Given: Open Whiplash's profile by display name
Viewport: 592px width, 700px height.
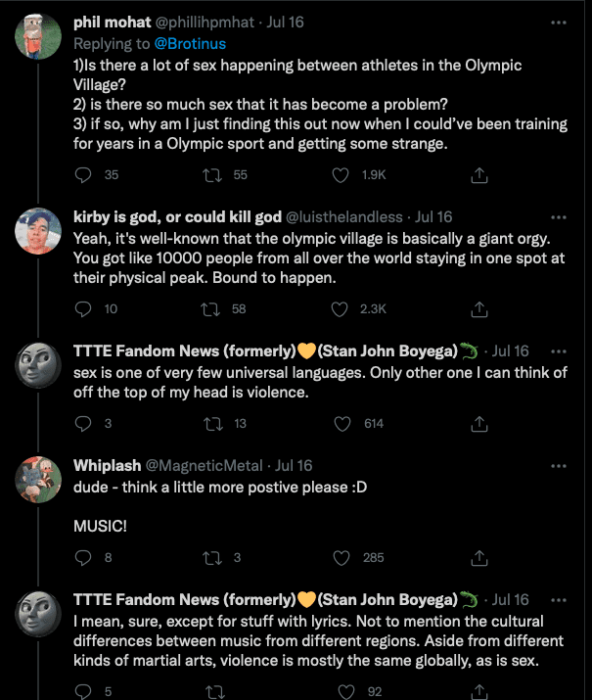Looking at the screenshot, I should coord(106,466).
